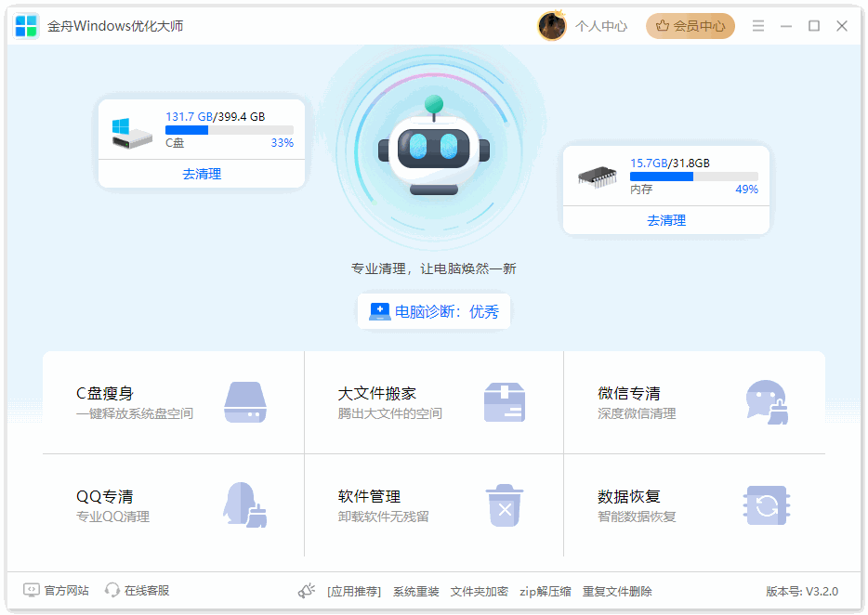
Task: Click the C盘瘦身 disk drive icon
Action: [x=245, y=402]
